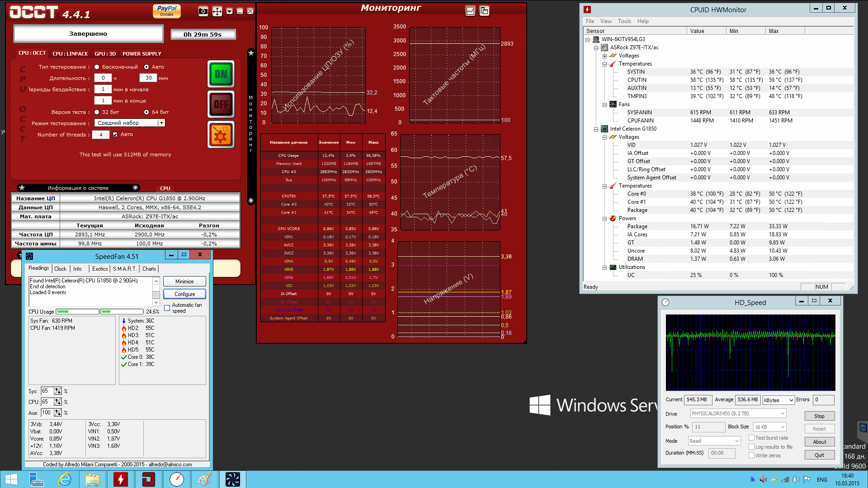Screen dimensions: 868x488
Task: Click the graph view icon in Мониторинг window
Action: (x=471, y=11)
